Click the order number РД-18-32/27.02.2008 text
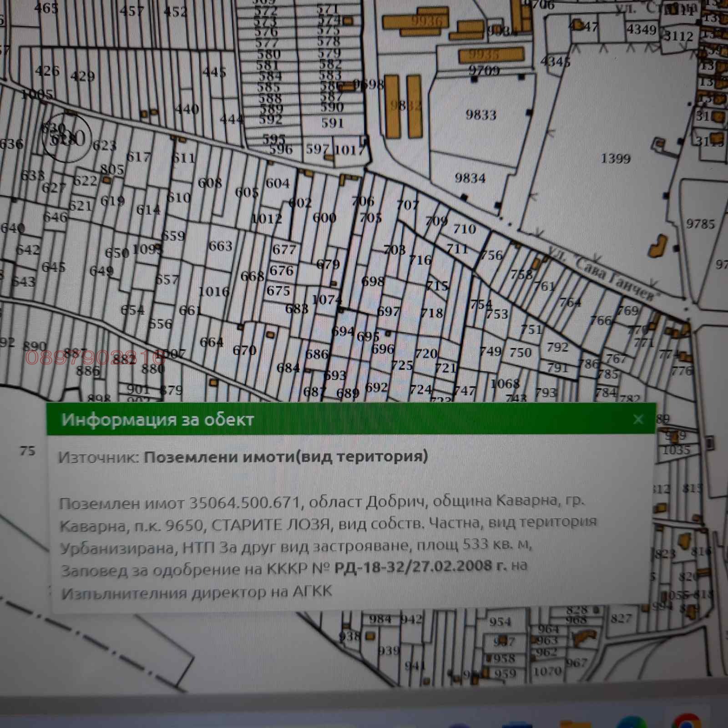Viewport: 728px width, 728px height. coord(420,566)
